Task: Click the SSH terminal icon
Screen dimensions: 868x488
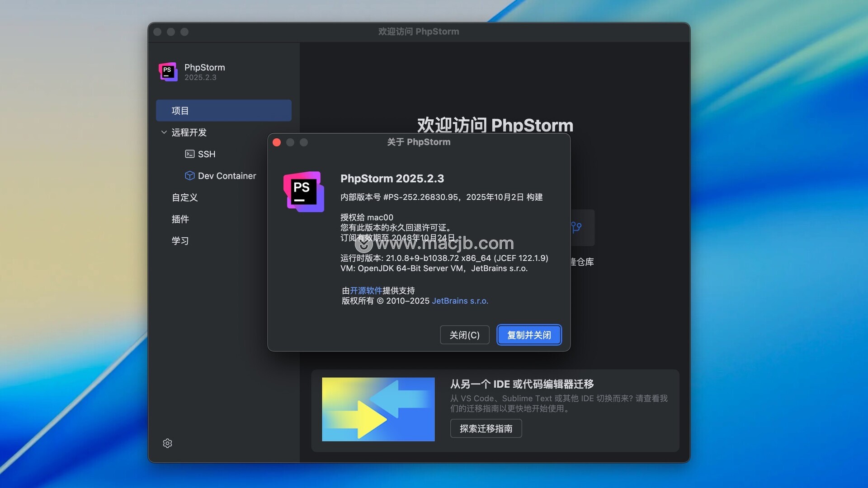Action: (x=189, y=154)
